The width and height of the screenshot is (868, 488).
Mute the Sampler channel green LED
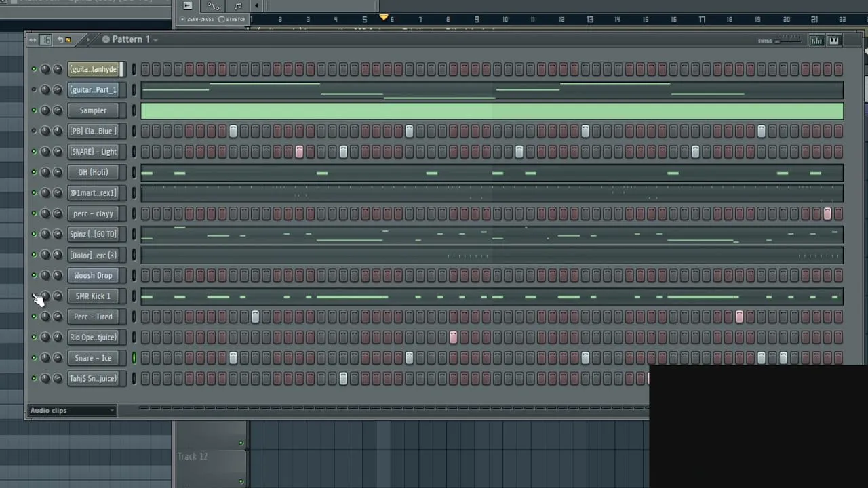click(33, 110)
